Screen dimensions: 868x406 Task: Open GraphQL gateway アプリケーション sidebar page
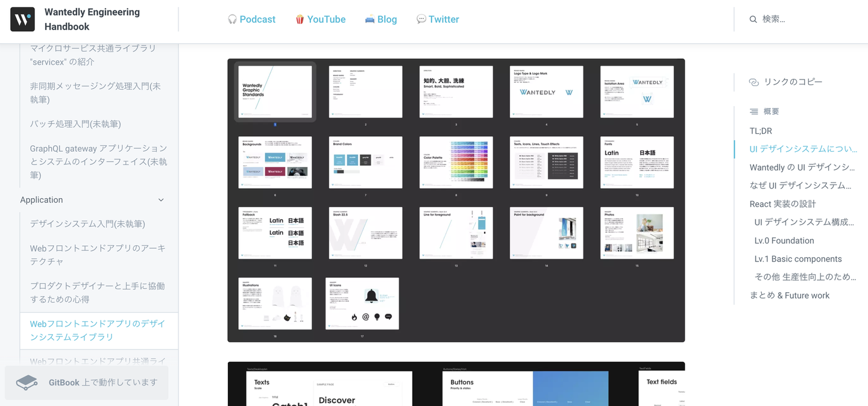coord(99,161)
